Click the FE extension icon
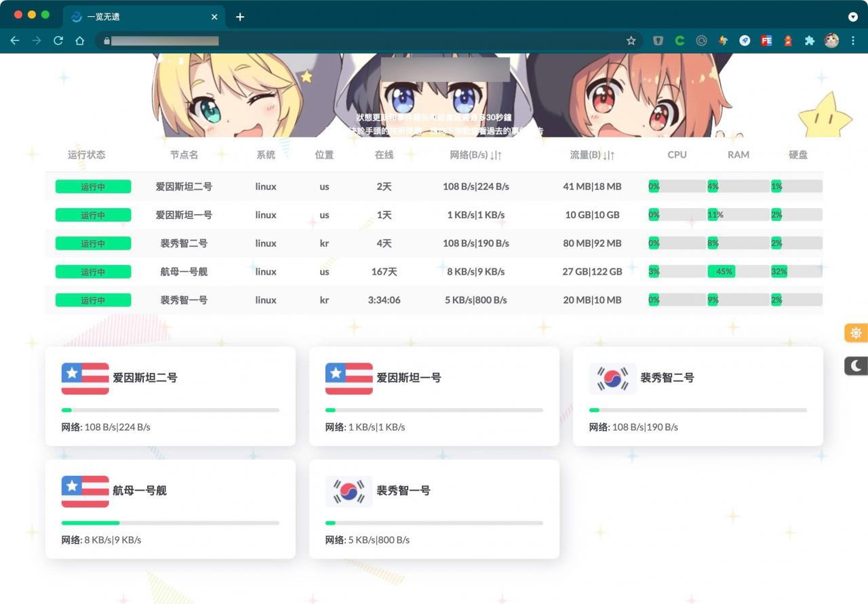Image resolution: width=868 pixels, height=604 pixels. click(766, 41)
